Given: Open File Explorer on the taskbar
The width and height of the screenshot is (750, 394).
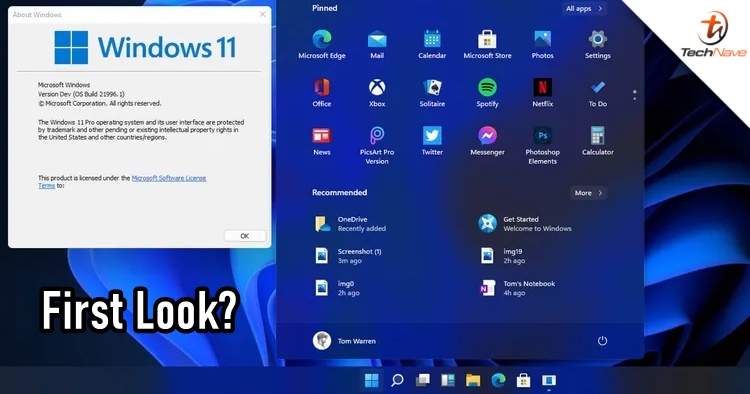Looking at the screenshot, I should click(473, 380).
